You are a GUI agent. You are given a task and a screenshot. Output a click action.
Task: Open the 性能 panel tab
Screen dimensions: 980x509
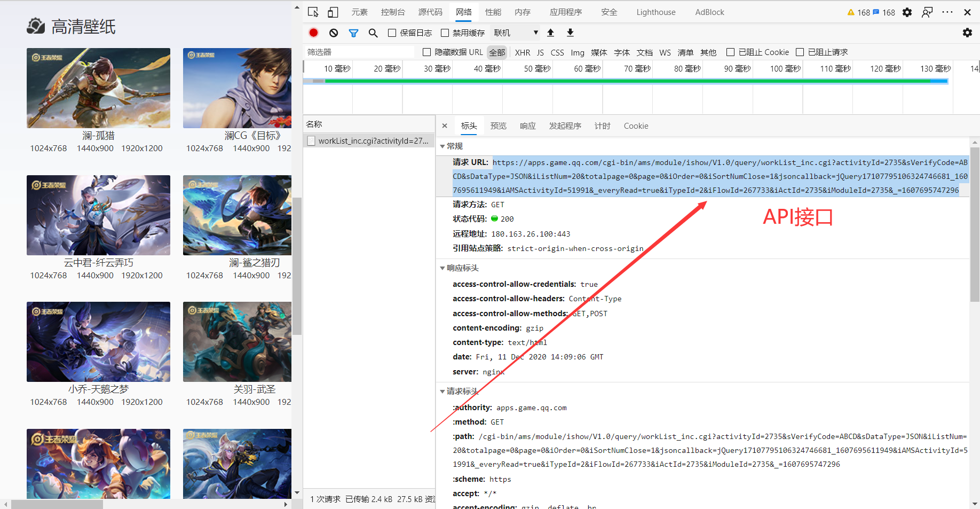tap(493, 12)
